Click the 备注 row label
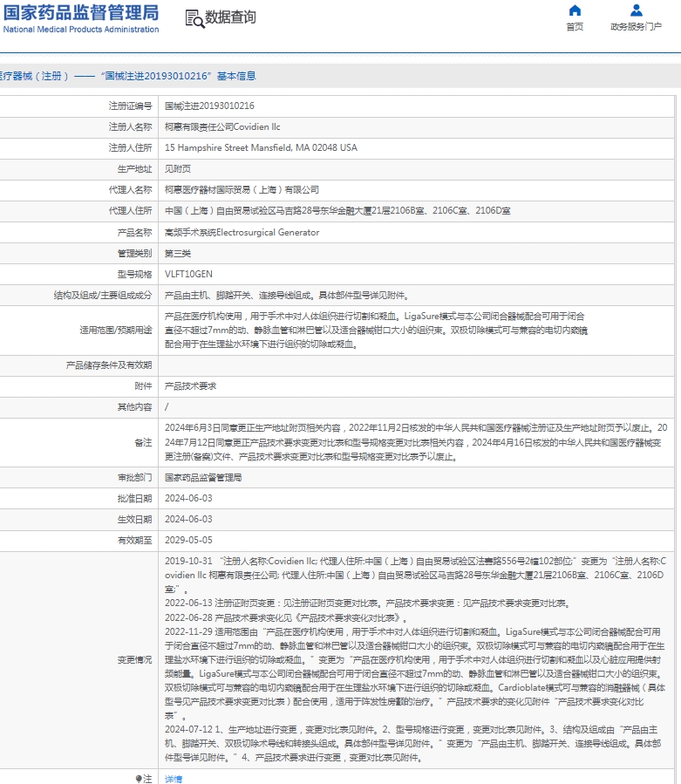Screen dimensions: 681x784 [x=143, y=442]
